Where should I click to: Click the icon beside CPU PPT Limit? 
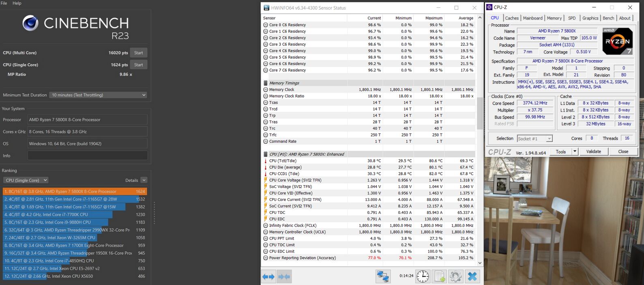tap(266, 239)
